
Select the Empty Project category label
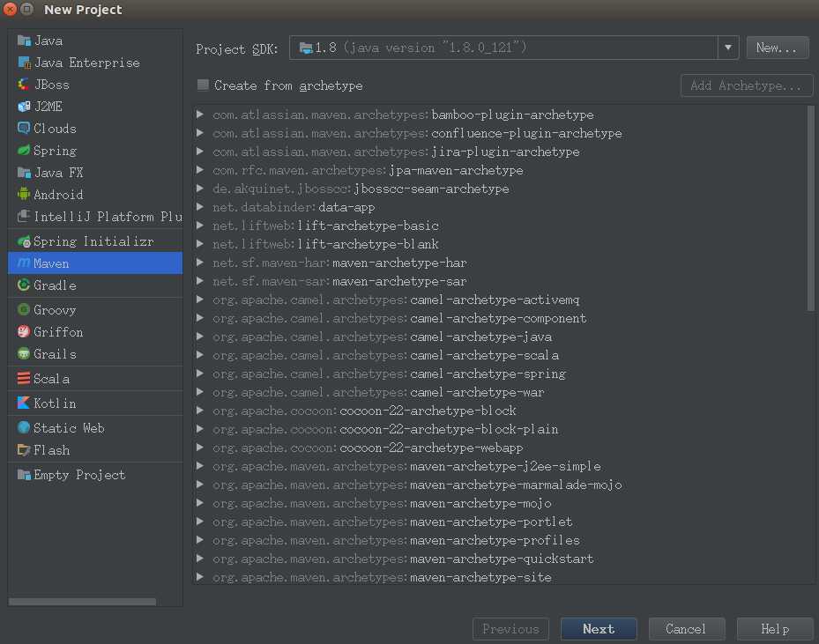click(x=79, y=475)
